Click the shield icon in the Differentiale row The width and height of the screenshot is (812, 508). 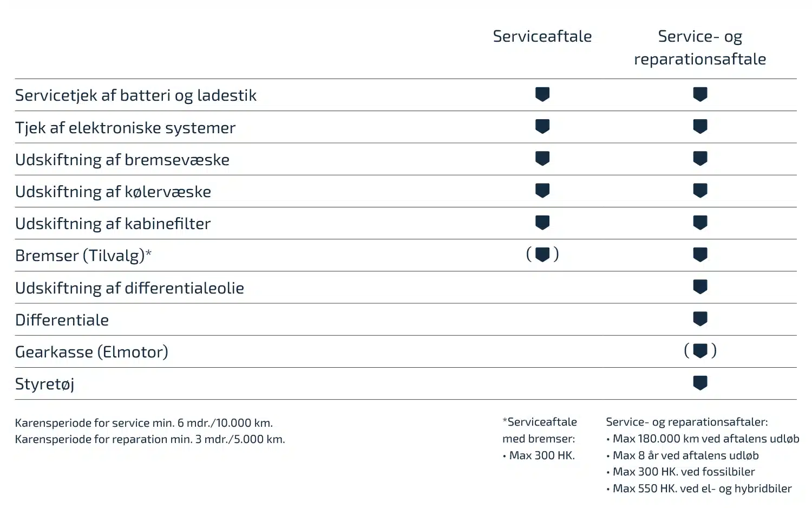pyautogui.click(x=700, y=318)
